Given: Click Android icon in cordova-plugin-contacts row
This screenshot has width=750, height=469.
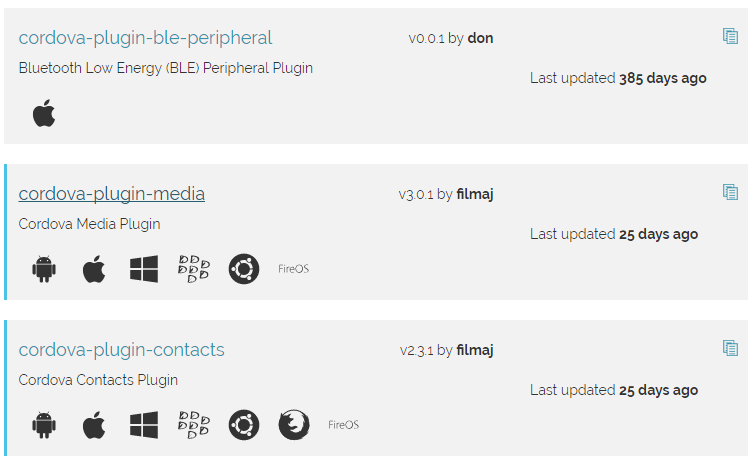Looking at the screenshot, I should (44, 425).
